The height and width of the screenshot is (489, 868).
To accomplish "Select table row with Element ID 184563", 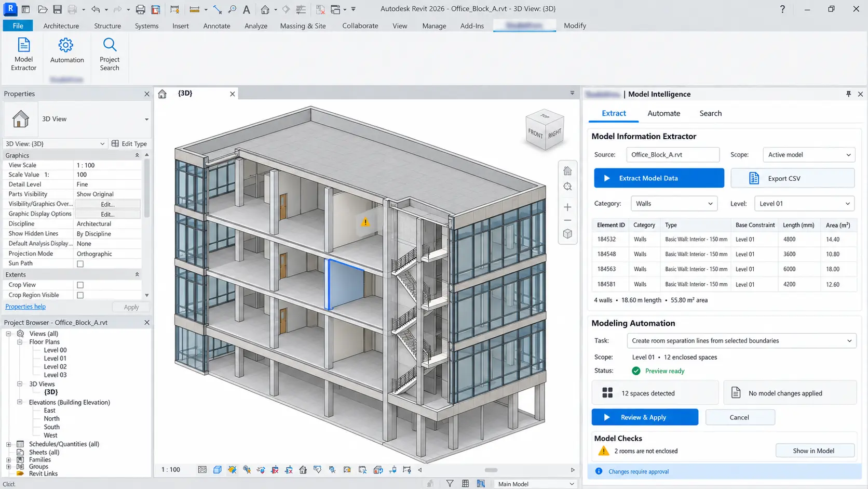I will point(725,269).
